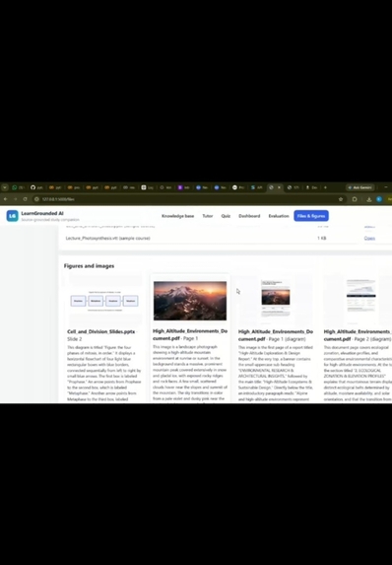Open the Quiz page
Screen dimensions: 392x565
pos(226,216)
